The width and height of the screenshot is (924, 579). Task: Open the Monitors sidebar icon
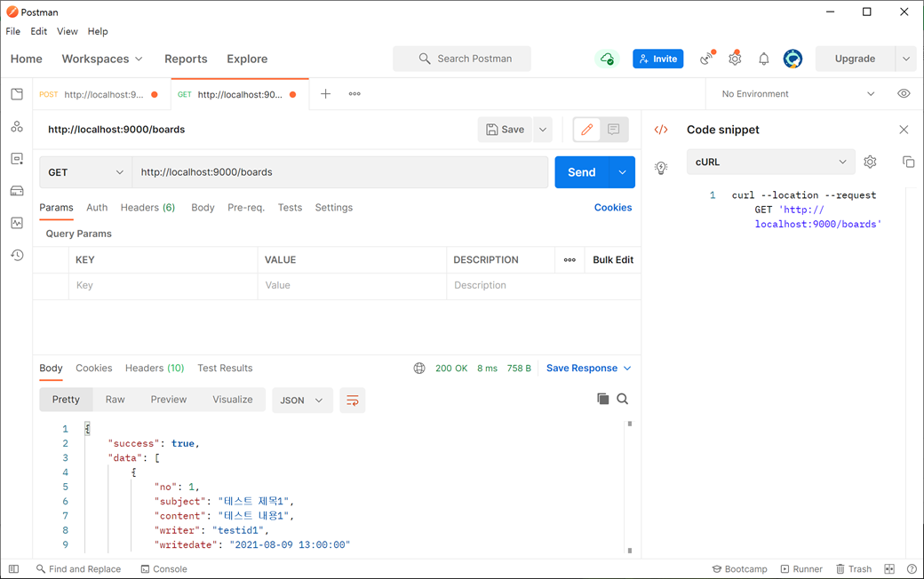pos(17,223)
